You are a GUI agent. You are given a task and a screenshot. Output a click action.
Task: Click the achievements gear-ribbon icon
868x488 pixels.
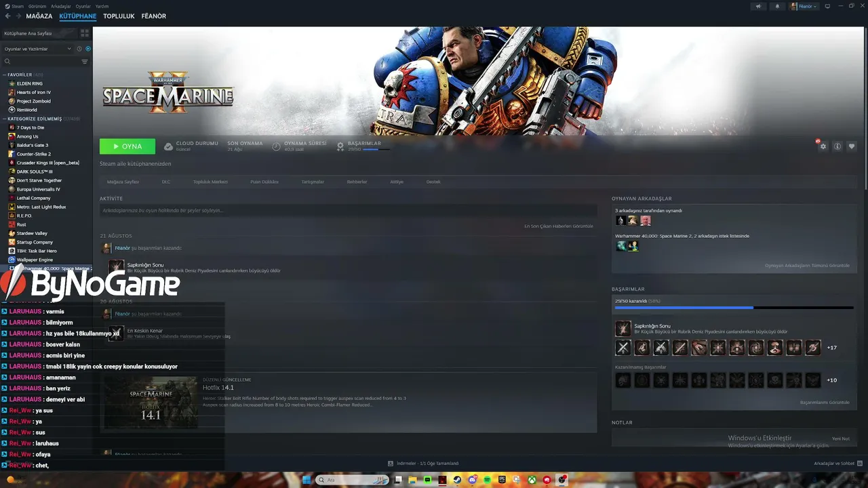340,146
